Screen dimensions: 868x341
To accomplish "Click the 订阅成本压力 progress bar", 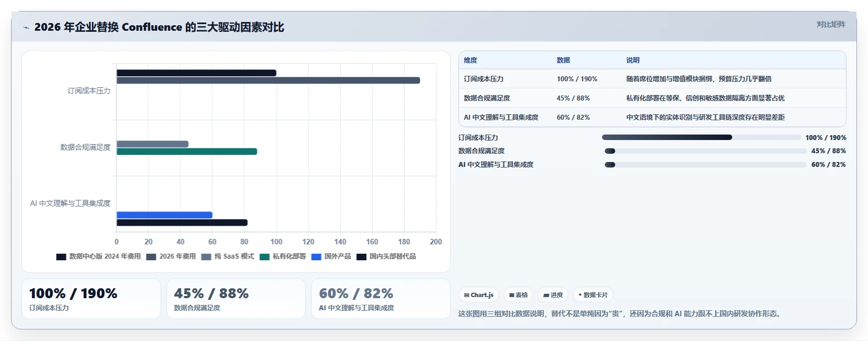I will [x=701, y=137].
